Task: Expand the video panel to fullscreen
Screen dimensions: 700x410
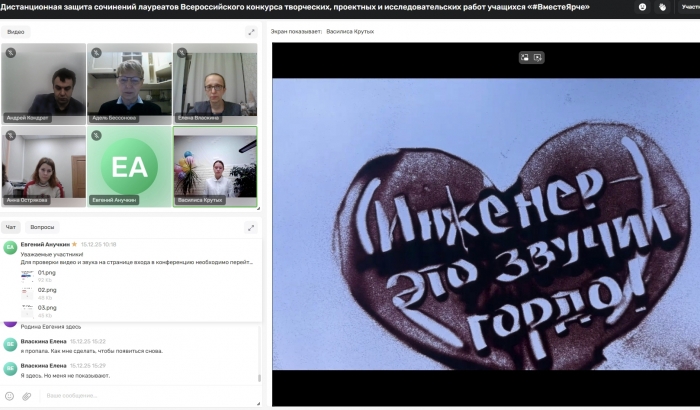Action: [251, 32]
